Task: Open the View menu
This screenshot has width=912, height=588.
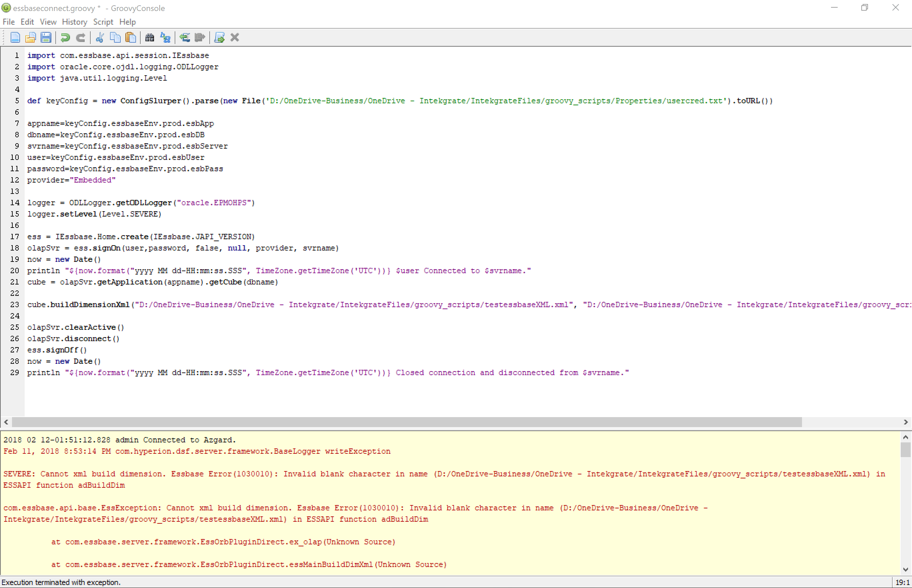Action: pyautogui.click(x=48, y=22)
